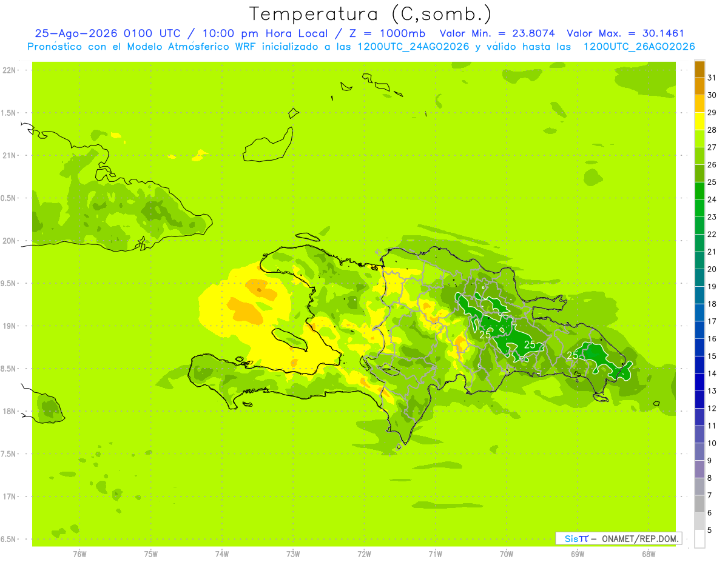Click the 'Valor Min. = 23.8074' text
The image size is (728, 562).
pyautogui.click(x=497, y=34)
